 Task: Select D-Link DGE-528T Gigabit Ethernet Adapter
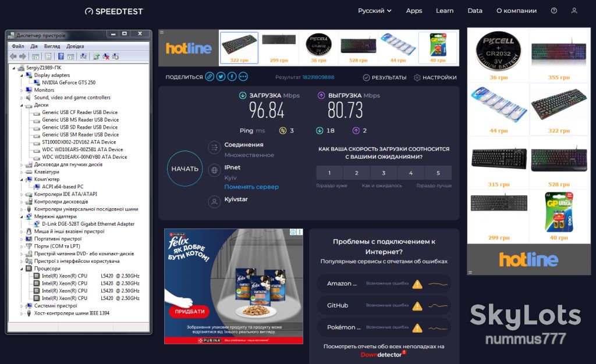tap(88, 224)
